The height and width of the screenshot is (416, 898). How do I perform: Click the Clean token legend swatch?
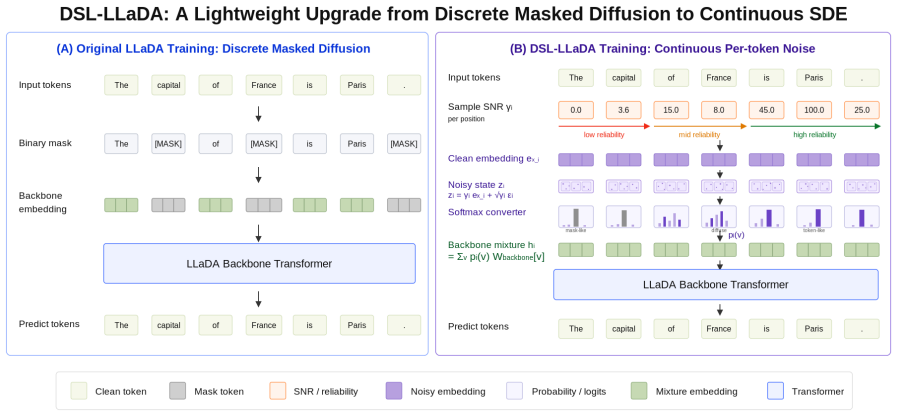(79, 391)
